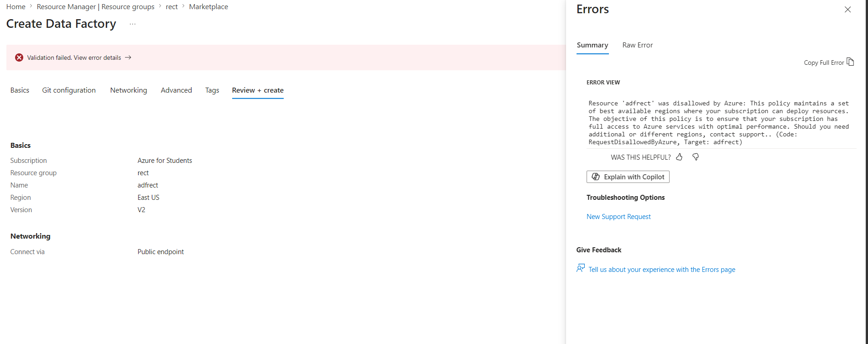Navigate to Home breadcrumb
868x344 pixels.
coord(16,7)
